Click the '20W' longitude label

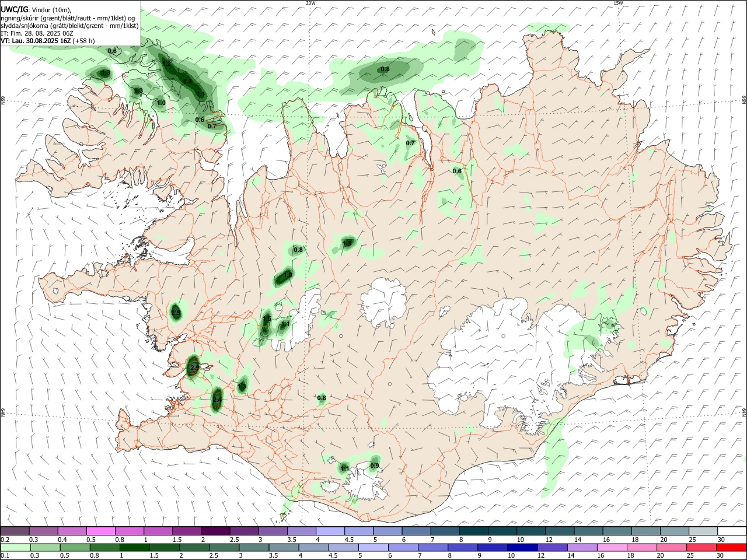[x=310, y=3]
